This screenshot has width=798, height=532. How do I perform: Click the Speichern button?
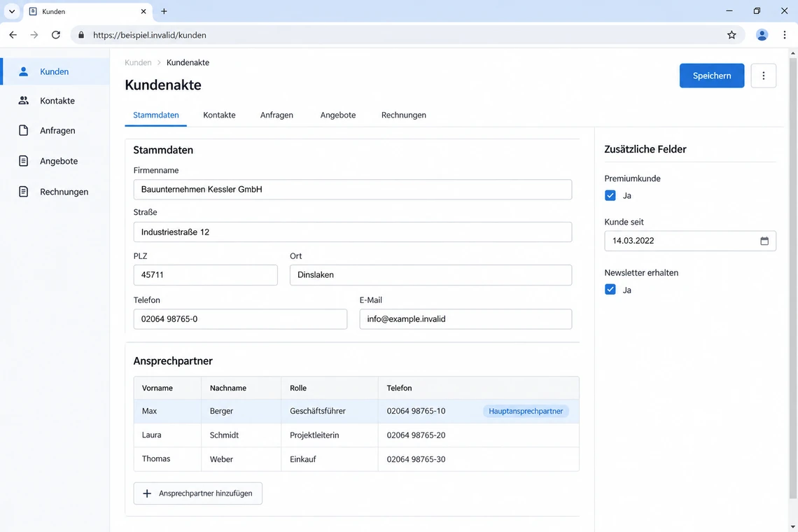(711, 76)
